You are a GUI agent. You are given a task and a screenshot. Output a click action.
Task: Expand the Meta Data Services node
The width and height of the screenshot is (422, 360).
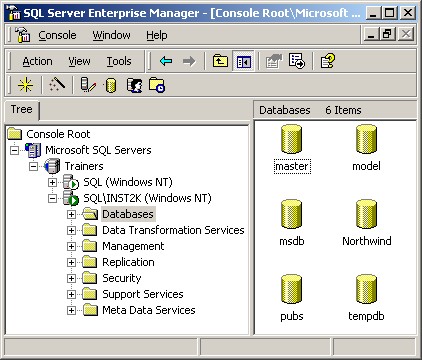[x=71, y=310]
